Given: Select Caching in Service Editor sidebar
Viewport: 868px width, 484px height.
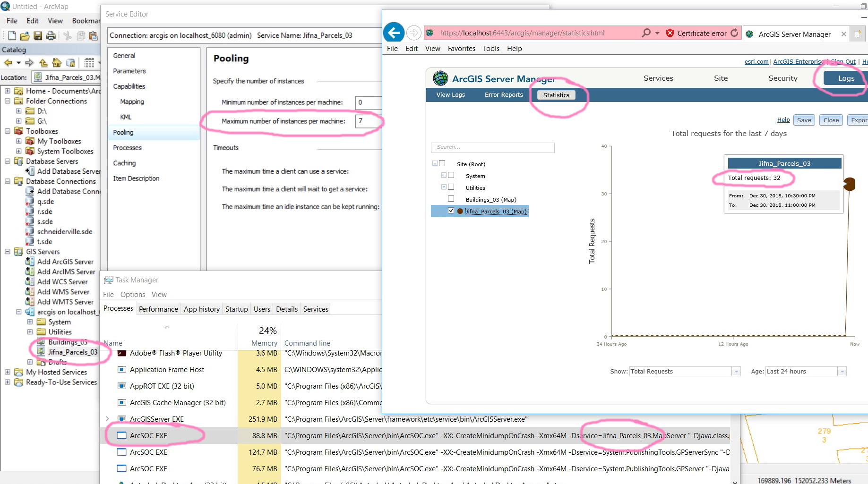Looking at the screenshot, I should (124, 163).
